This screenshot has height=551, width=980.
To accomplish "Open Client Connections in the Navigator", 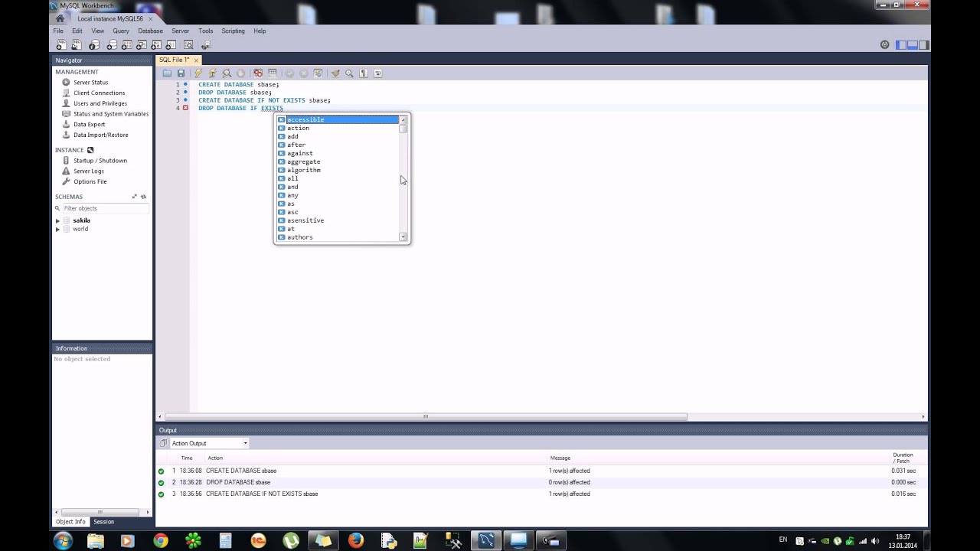I will click(x=99, y=93).
